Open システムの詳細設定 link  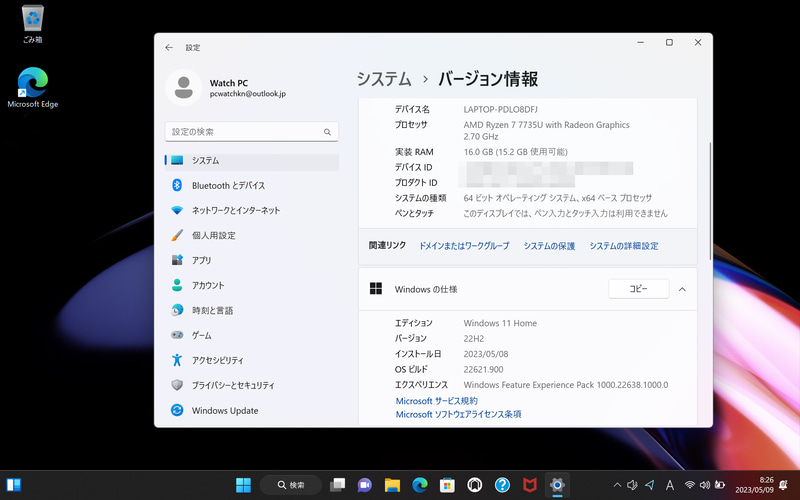[623, 246]
